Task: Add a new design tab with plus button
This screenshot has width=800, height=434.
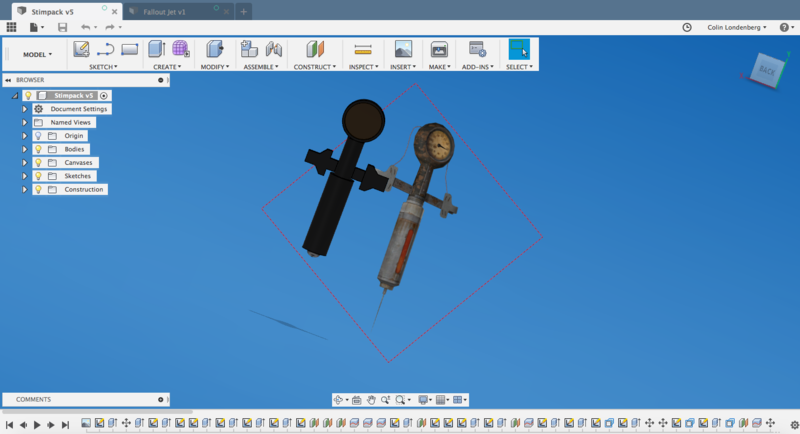Action: click(243, 12)
